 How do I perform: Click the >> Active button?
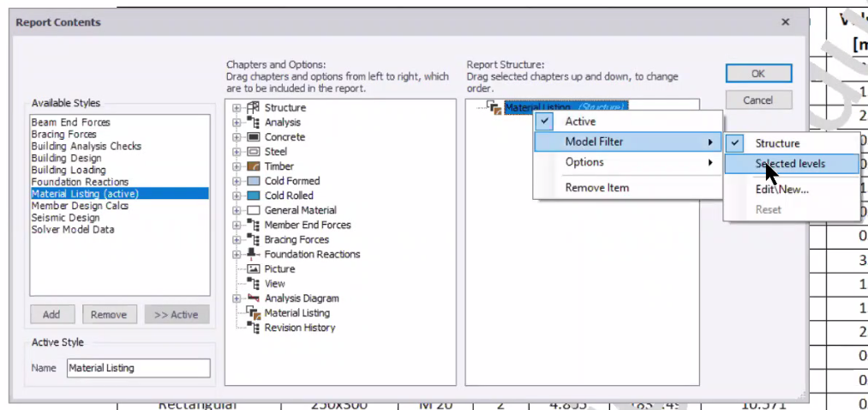tap(177, 315)
